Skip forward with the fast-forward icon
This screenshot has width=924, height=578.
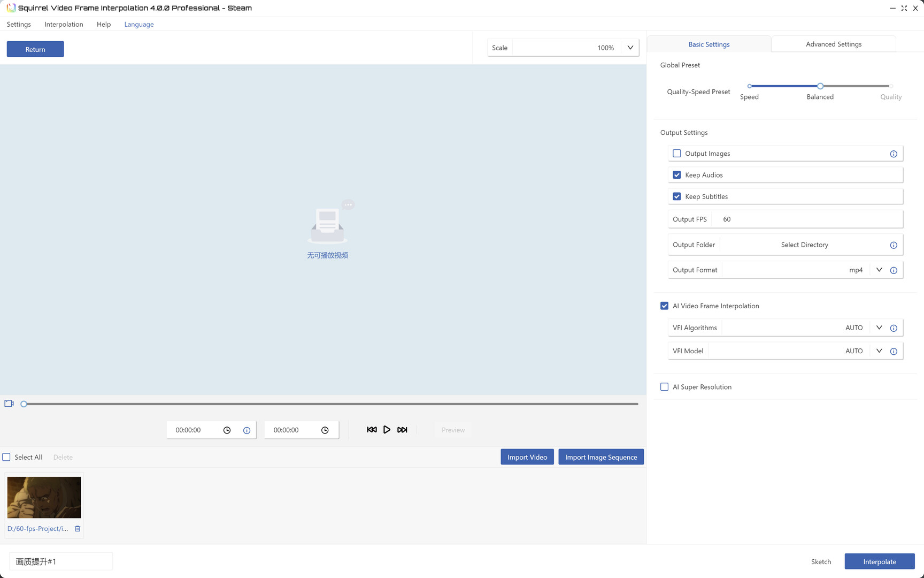coord(402,430)
